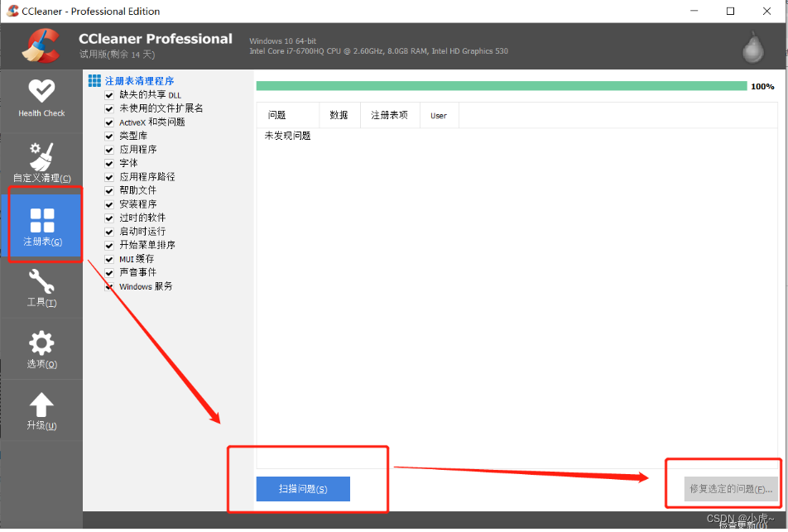Uncheck 启动时运行 checkbox
Screen dimensions: 788x532
click(x=109, y=232)
